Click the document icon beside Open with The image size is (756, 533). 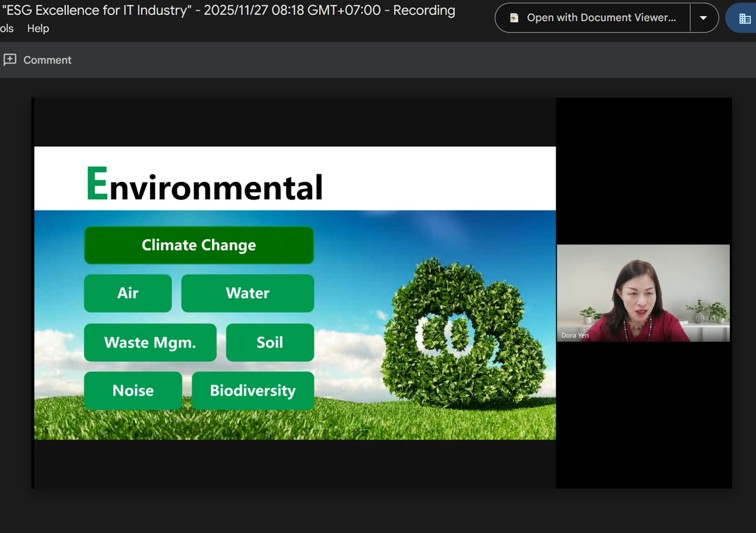pyautogui.click(x=514, y=18)
